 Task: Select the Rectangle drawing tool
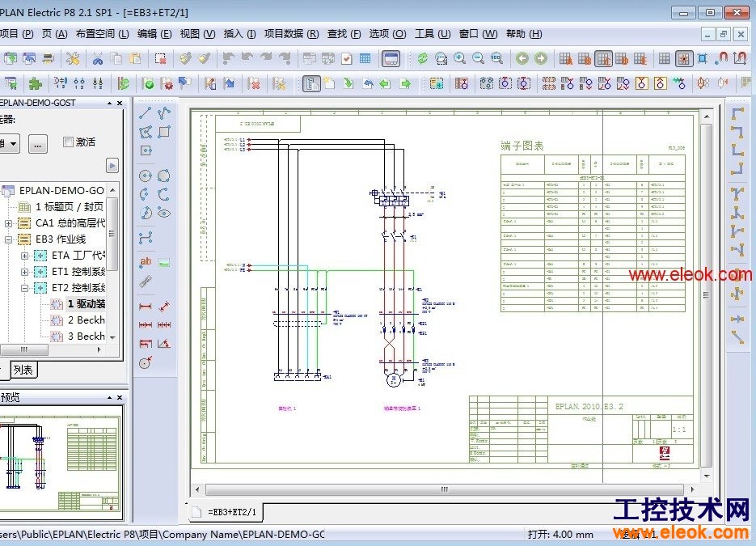(164, 132)
